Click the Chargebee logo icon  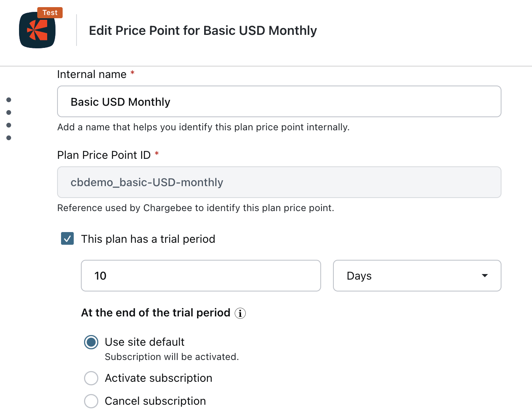point(37,30)
